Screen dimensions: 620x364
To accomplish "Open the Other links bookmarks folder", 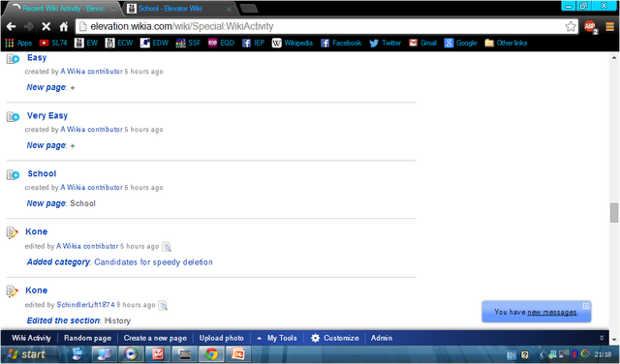I will pyautogui.click(x=506, y=43).
